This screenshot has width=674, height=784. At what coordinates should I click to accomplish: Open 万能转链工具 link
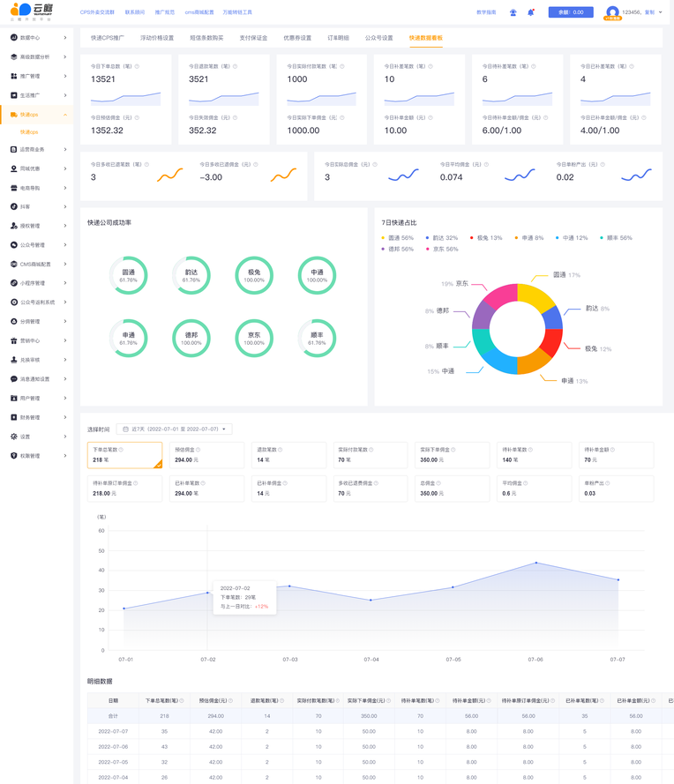[237, 12]
